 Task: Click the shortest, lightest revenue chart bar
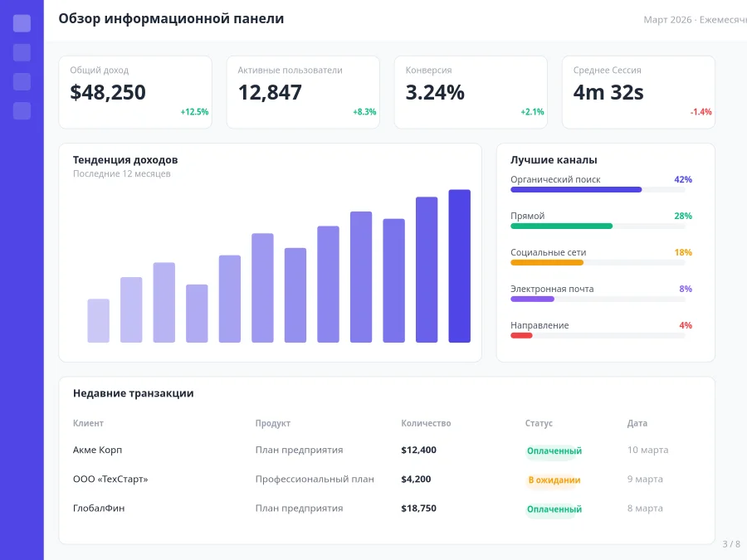(x=98, y=320)
